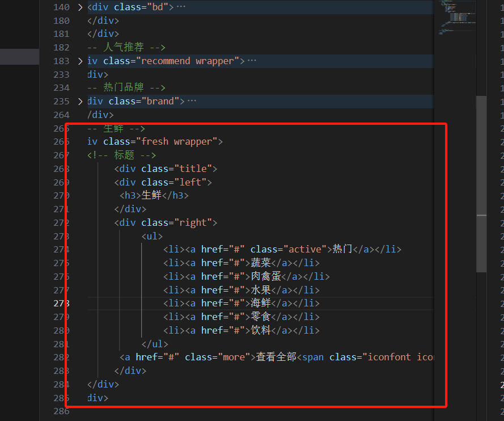Expand the collapsed div class="brand" region

pos(79,100)
